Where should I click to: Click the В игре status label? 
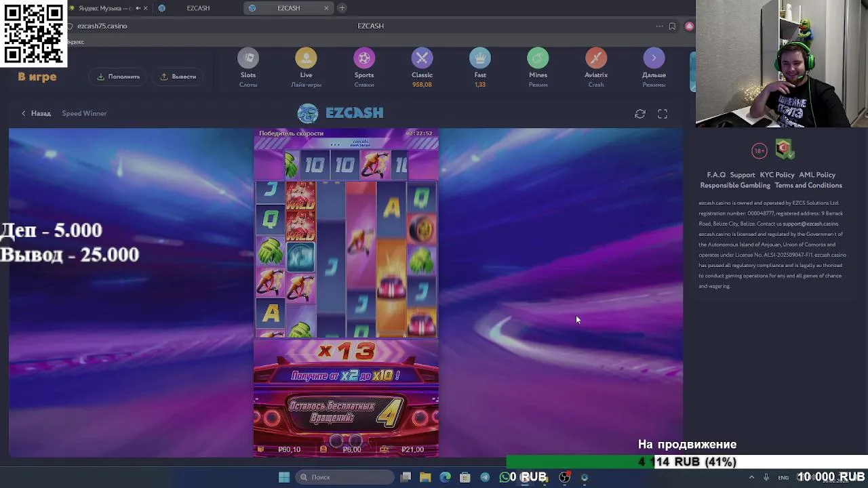click(37, 77)
